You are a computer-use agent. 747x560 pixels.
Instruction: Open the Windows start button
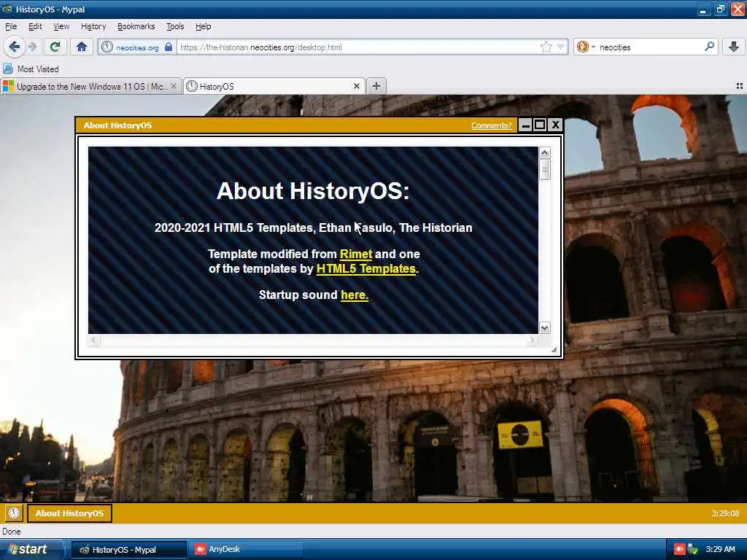pos(31,549)
